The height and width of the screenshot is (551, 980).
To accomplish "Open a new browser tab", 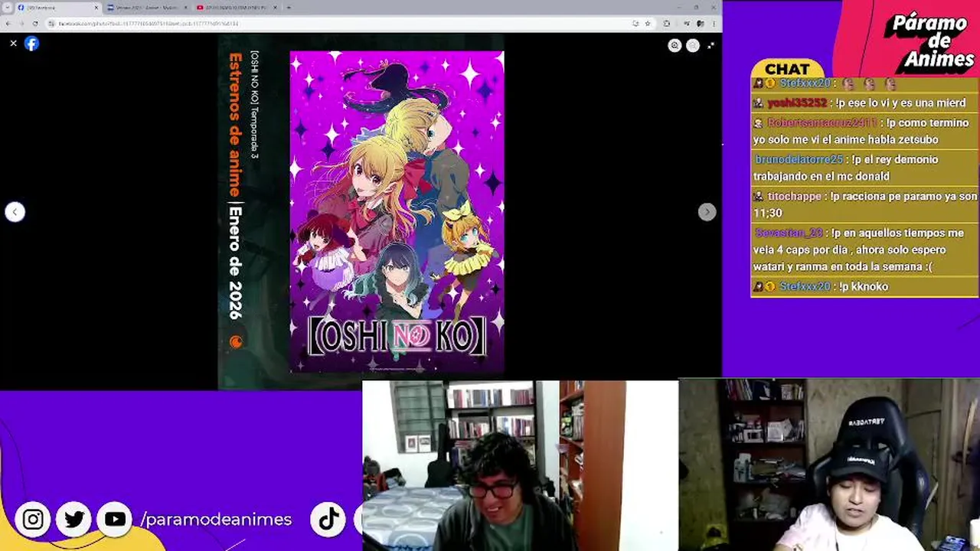I will tap(289, 8).
